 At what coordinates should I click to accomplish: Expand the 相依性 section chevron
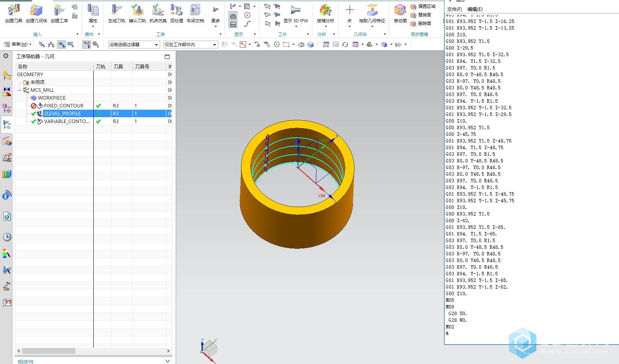(168, 361)
